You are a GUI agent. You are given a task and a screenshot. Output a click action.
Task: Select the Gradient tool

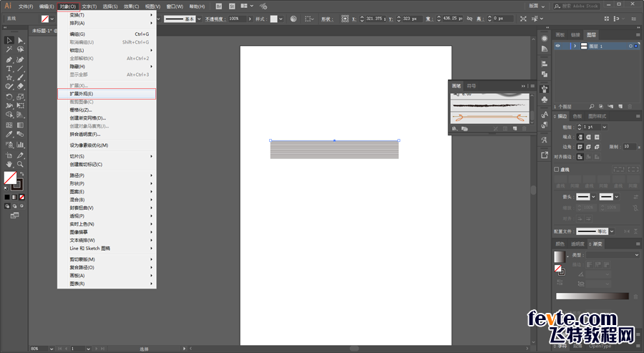click(x=20, y=125)
